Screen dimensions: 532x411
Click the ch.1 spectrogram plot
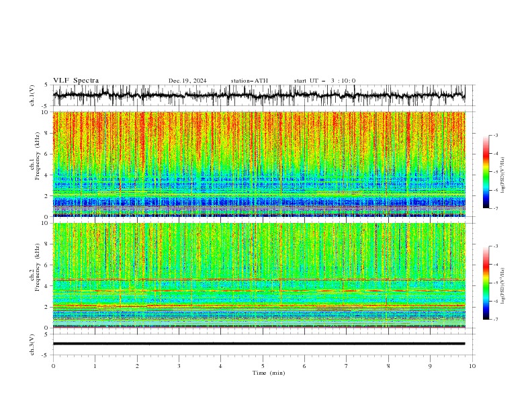259,164
